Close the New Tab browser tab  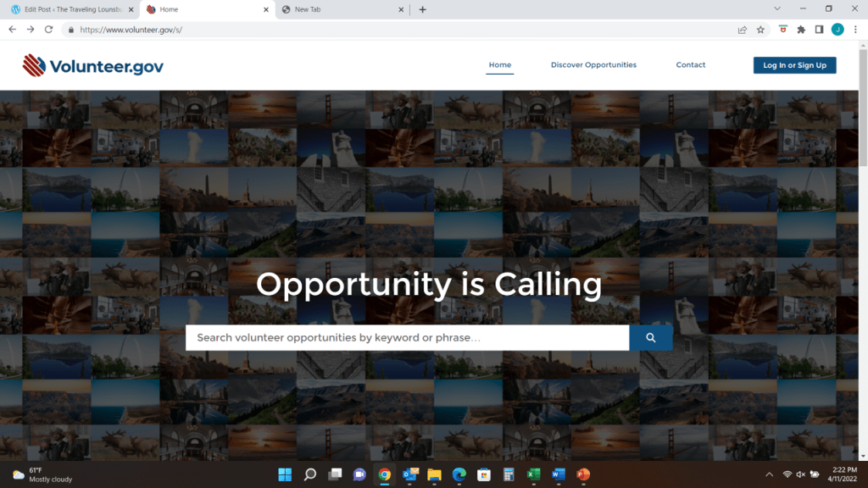point(401,9)
